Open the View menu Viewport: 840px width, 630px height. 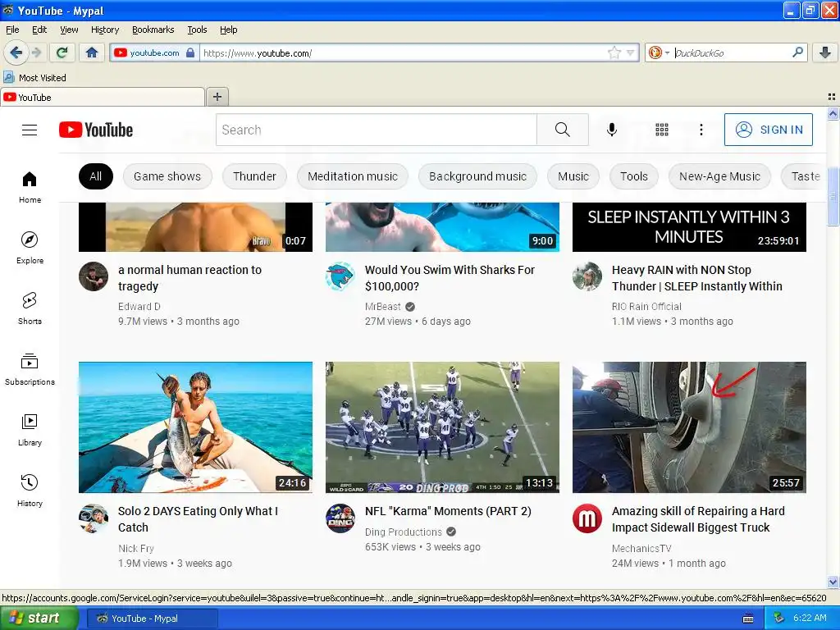69,30
